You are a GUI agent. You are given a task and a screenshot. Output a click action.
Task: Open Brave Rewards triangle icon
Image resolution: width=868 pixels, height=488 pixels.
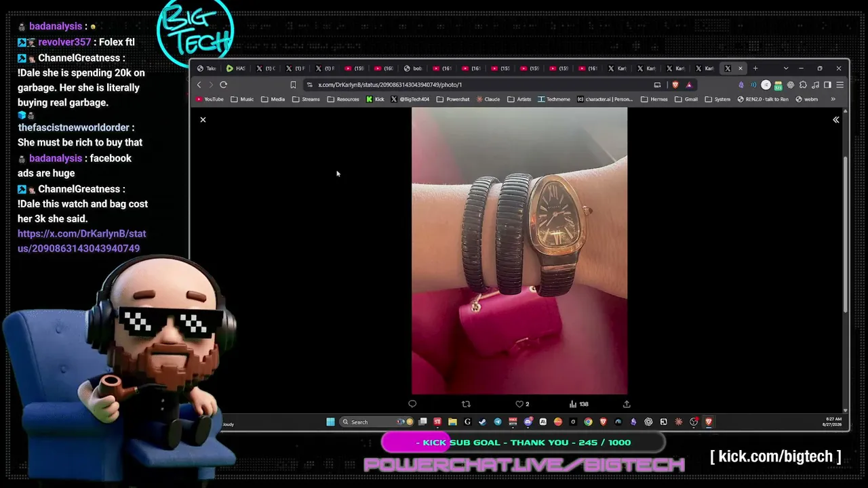[688, 85]
